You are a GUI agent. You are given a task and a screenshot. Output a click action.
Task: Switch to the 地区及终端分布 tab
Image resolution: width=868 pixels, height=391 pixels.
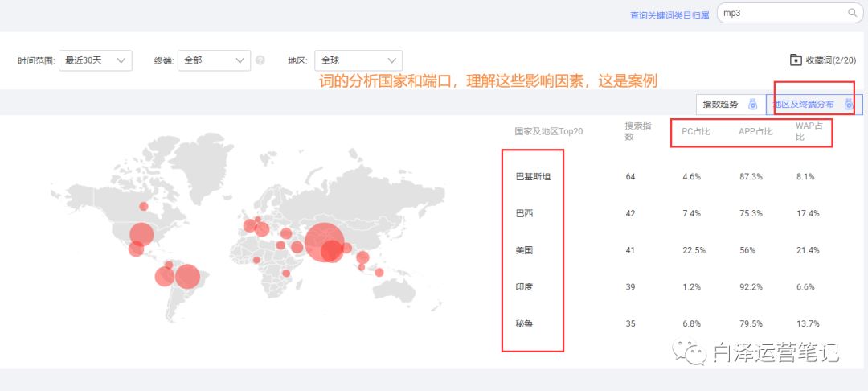[814, 104]
